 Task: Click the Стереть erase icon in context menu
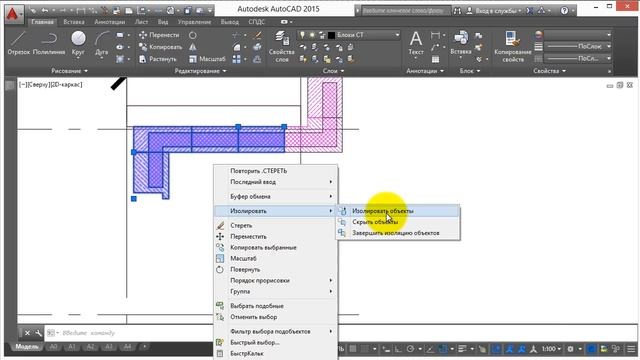(x=220, y=225)
